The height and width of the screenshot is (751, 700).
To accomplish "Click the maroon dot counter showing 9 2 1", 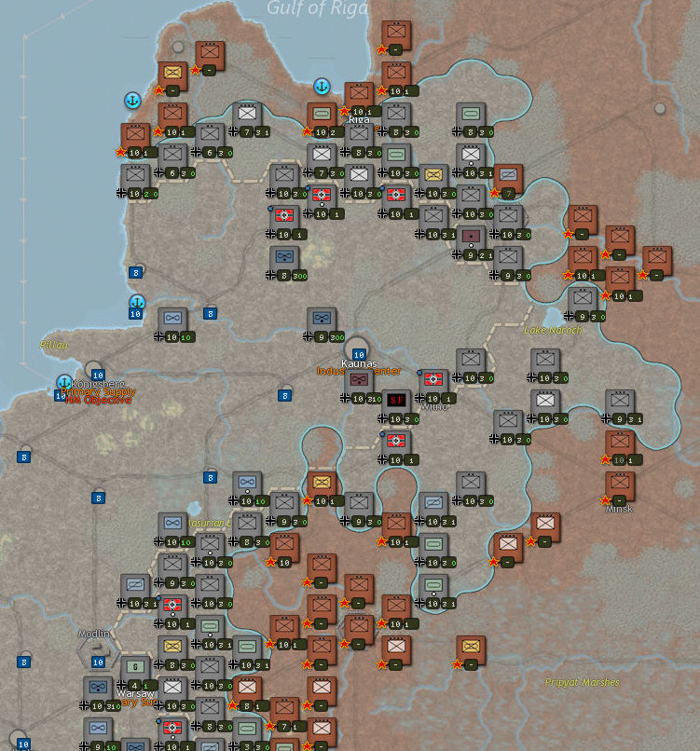I will coord(471,236).
